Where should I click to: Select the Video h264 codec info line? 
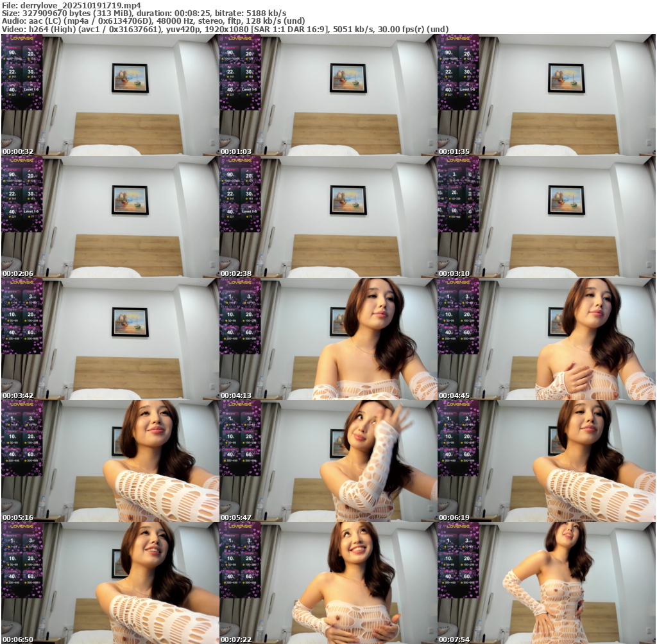pyautogui.click(x=225, y=30)
